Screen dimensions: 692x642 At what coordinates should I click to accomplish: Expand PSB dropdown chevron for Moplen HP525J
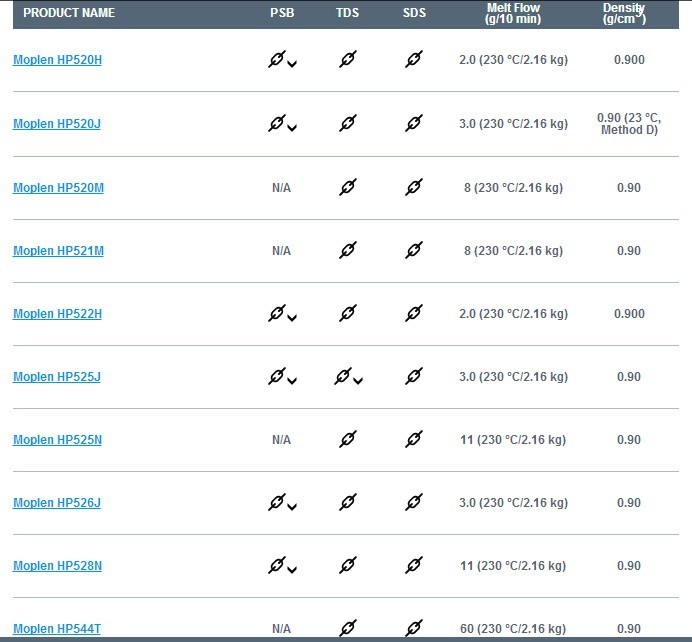pos(292,381)
